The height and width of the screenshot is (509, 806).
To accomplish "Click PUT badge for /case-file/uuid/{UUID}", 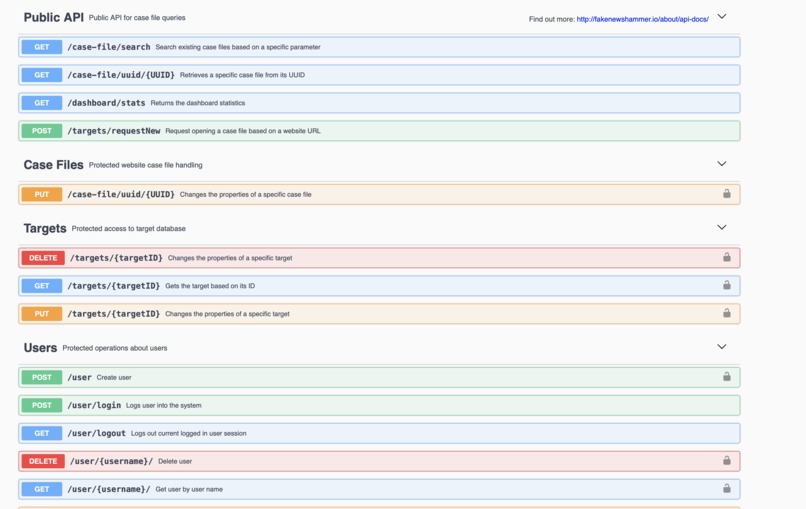I will 42,194.
